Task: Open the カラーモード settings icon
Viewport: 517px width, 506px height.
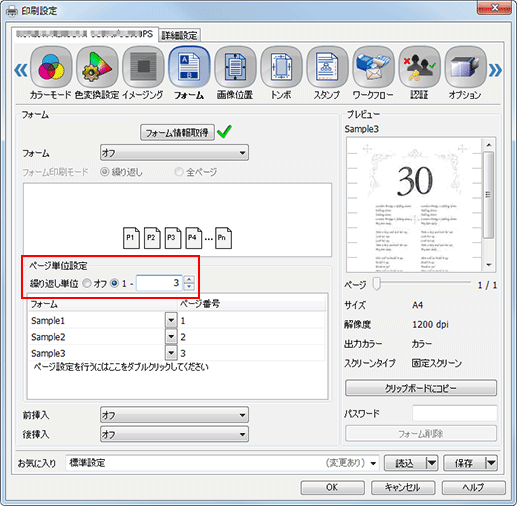Action: point(51,67)
